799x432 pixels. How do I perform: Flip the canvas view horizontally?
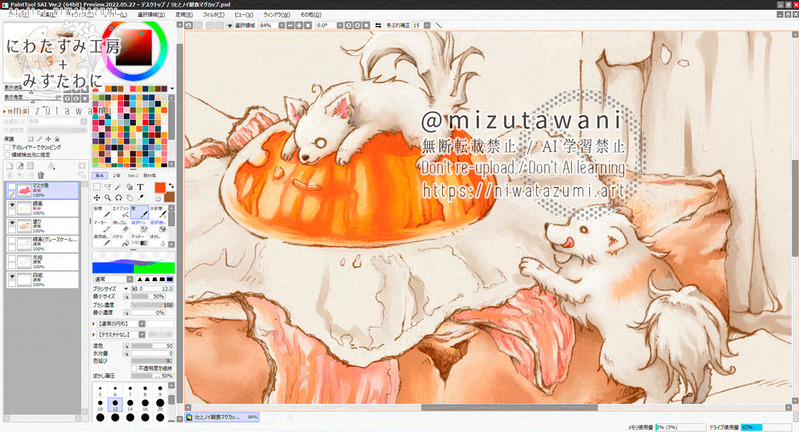point(378,25)
